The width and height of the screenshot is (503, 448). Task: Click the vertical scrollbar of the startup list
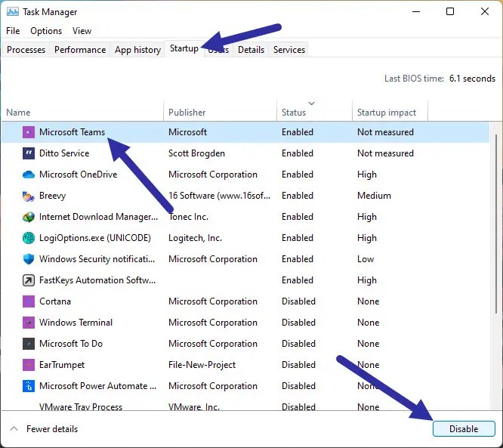point(496,224)
